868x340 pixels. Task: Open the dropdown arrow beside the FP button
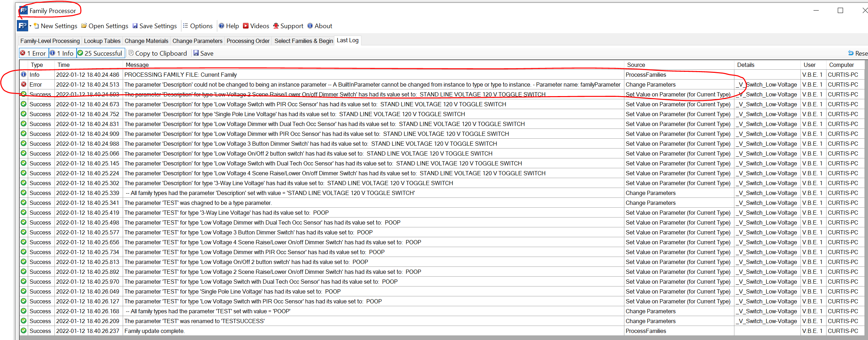[x=31, y=26]
